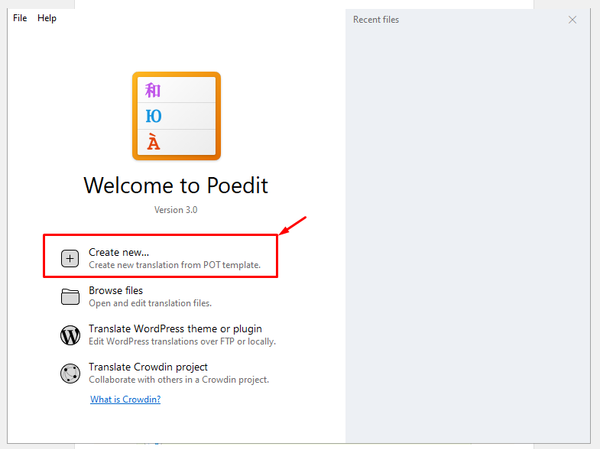This screenshot has height=449, width=600.
Task: Click the 'Version 3.0' label
Action: (176, 210)
